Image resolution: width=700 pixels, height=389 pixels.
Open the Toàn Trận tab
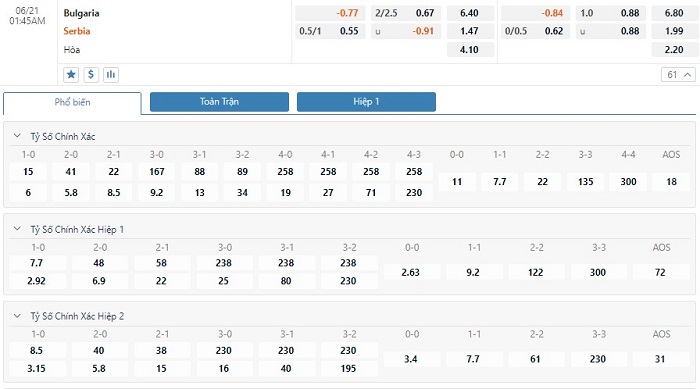coord(219,102)
